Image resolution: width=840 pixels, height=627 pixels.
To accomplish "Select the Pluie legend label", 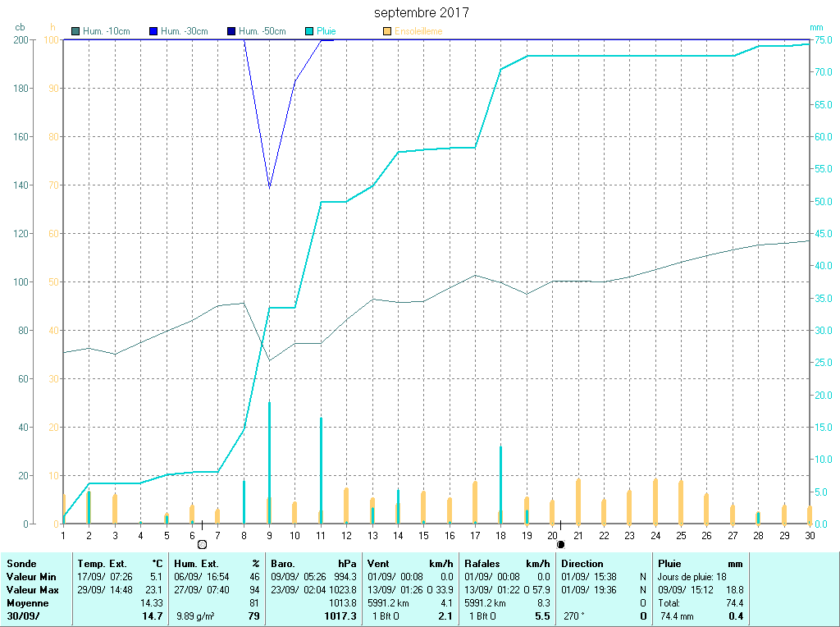I will coord(326,32).
